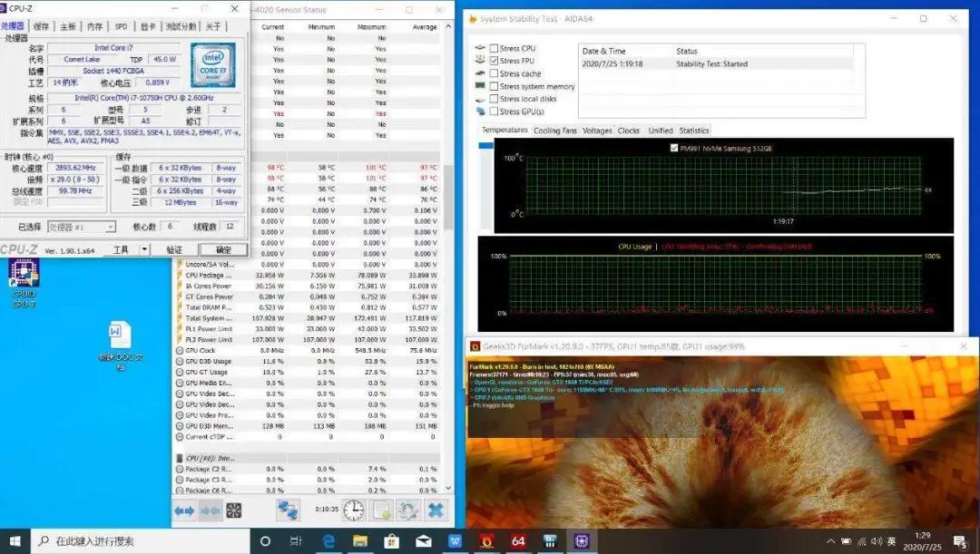Viewport: 980px width, 554px height.
Task: Click the HWiNFO reset clock icon
Action: (354, 510)
